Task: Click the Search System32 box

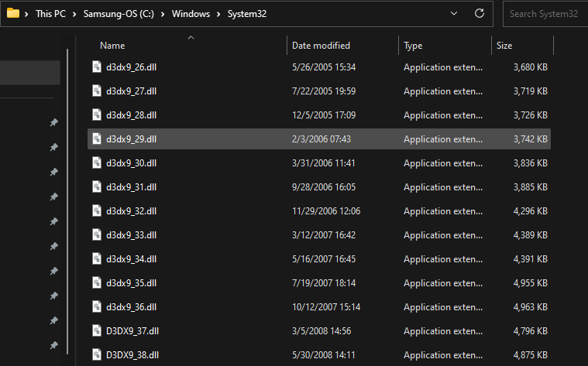Action: pos(544,14)
